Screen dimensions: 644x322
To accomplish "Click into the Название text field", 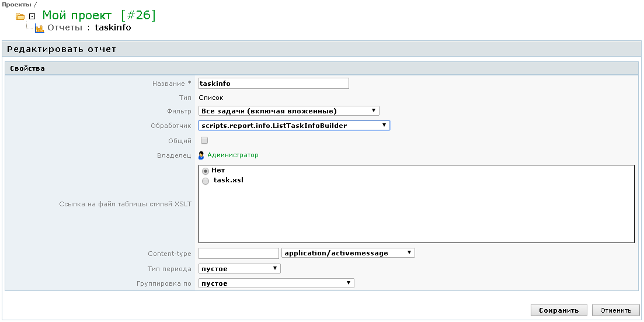I will tap(273, 84).
